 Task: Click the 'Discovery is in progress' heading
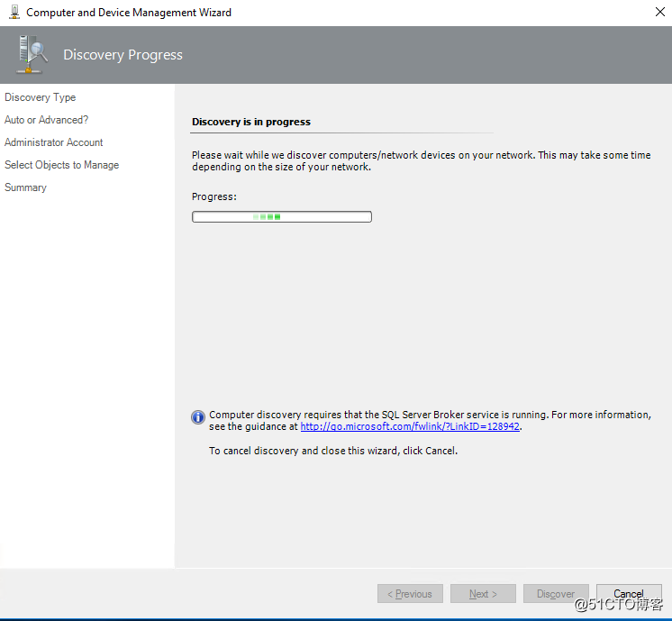tap(251, 122)
